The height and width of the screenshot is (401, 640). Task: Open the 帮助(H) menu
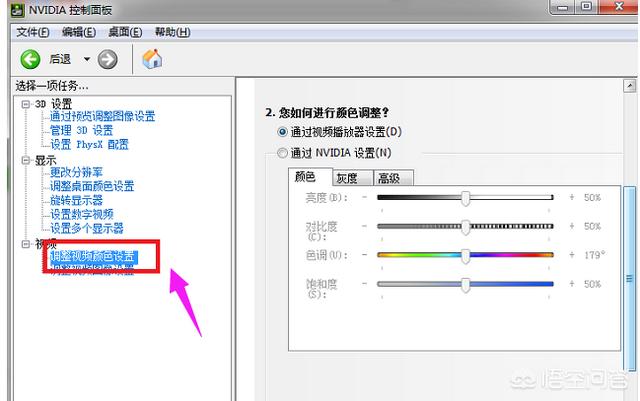pos(172,32)
